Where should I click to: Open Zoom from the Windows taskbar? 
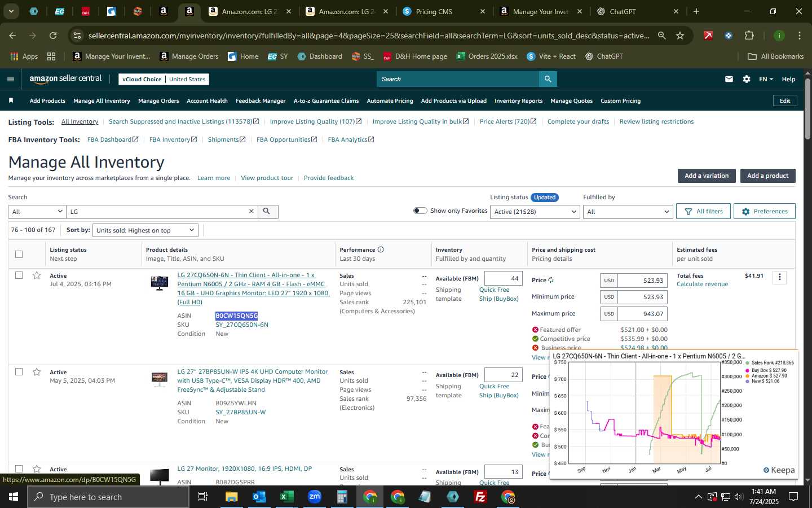[315, 497]
